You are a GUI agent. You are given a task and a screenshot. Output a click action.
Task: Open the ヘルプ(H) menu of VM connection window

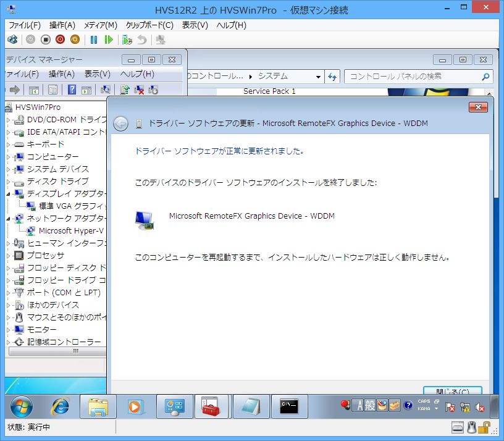(x=231, y=25)
